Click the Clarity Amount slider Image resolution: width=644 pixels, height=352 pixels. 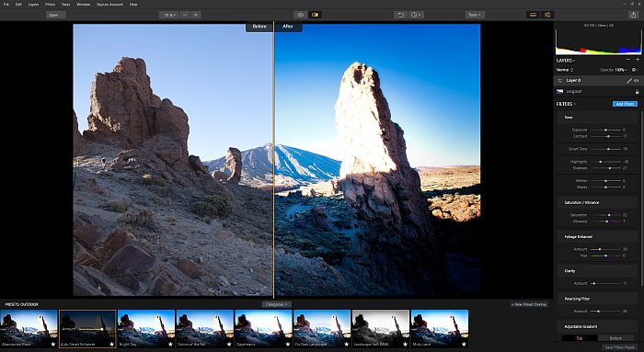[605, 283]
